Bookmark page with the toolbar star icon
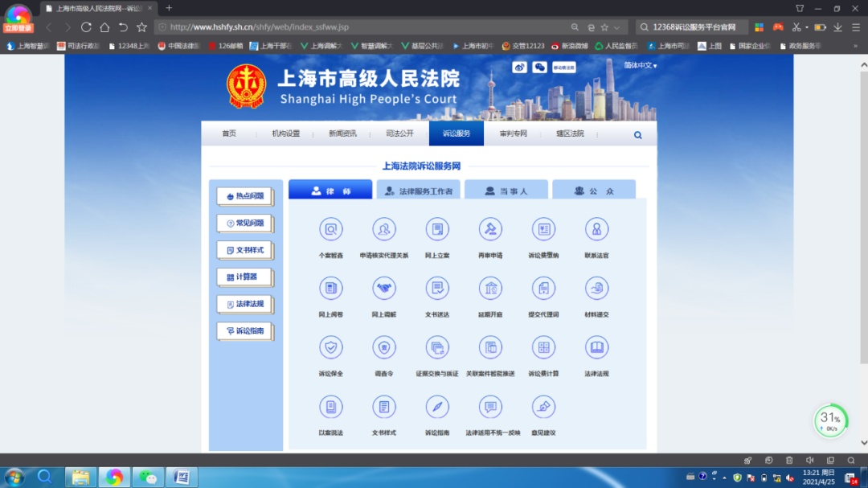Image resolution: width=868 pixels, height=488 pixels. tap(141, 27)
